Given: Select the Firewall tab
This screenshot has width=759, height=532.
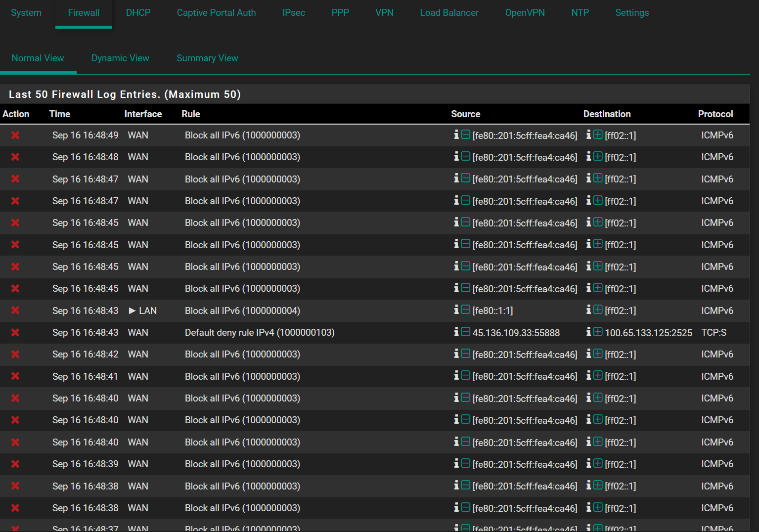Looking at the screenshot, I should click(x=84, y=13).
